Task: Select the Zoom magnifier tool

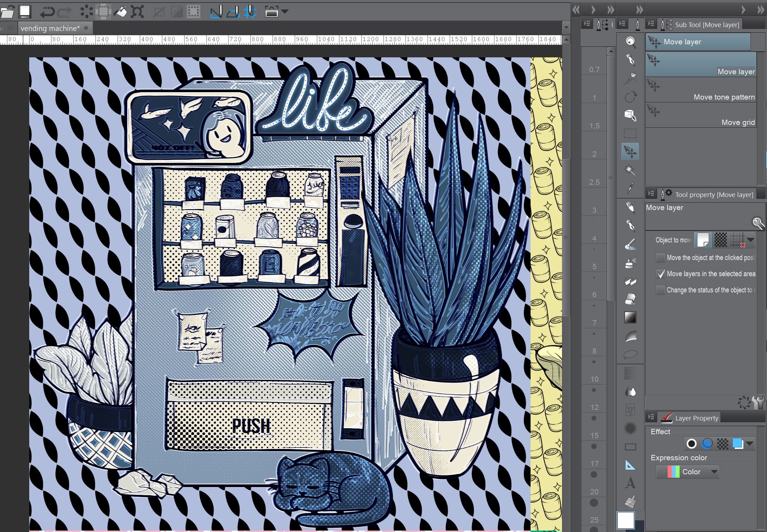Action: [x=630, y=42]
